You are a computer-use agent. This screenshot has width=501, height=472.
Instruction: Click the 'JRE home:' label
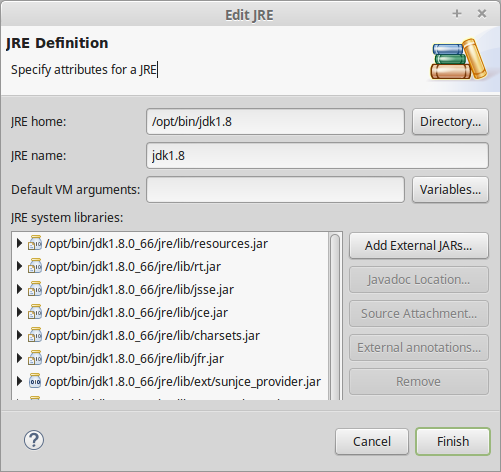pyautogui.click(x=39, y=122)
